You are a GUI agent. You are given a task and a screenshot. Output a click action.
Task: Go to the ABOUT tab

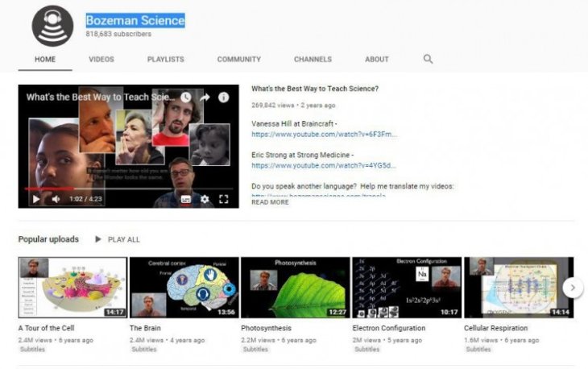[377, 60]
